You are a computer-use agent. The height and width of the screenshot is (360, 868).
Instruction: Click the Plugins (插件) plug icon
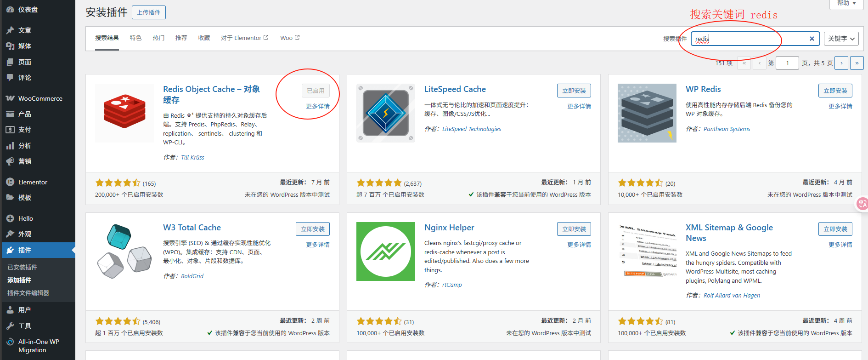10,250
